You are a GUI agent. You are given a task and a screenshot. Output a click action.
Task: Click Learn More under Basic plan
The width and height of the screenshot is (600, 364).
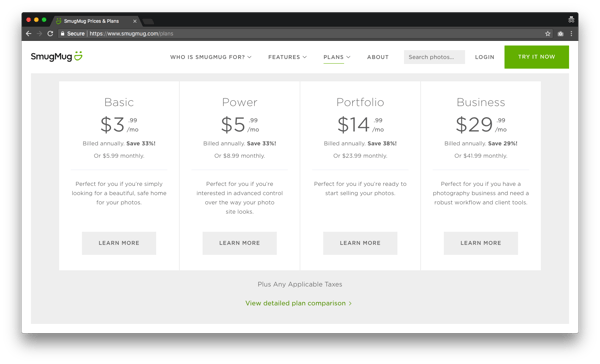(x=119, y=243)
